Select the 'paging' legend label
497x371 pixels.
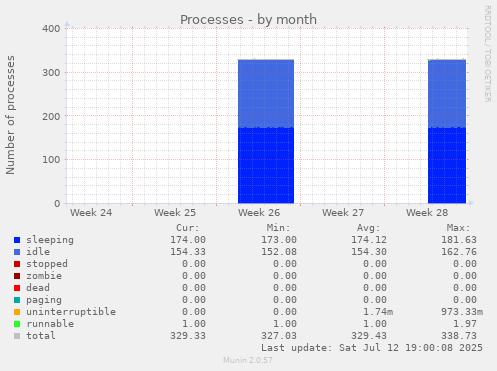(44, 300)
